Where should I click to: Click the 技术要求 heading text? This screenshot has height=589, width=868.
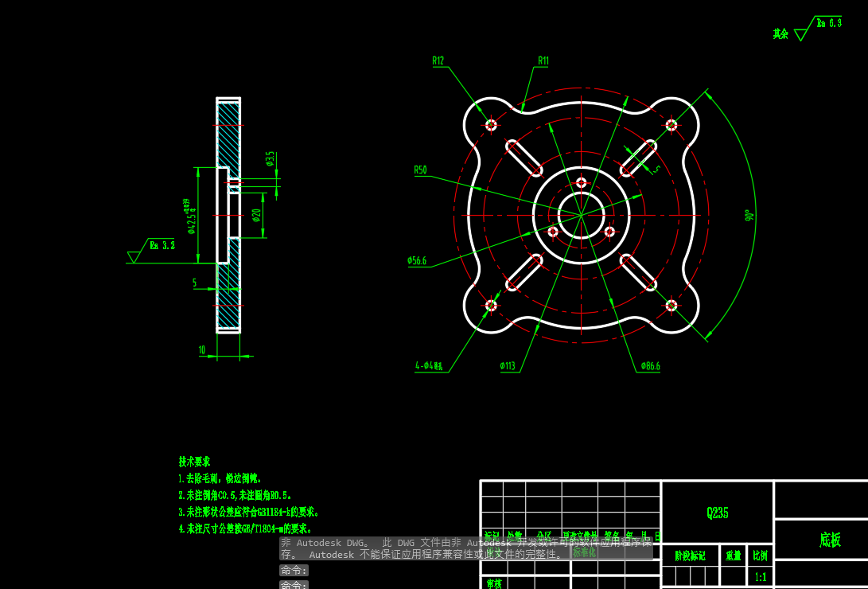coord(194,462)
